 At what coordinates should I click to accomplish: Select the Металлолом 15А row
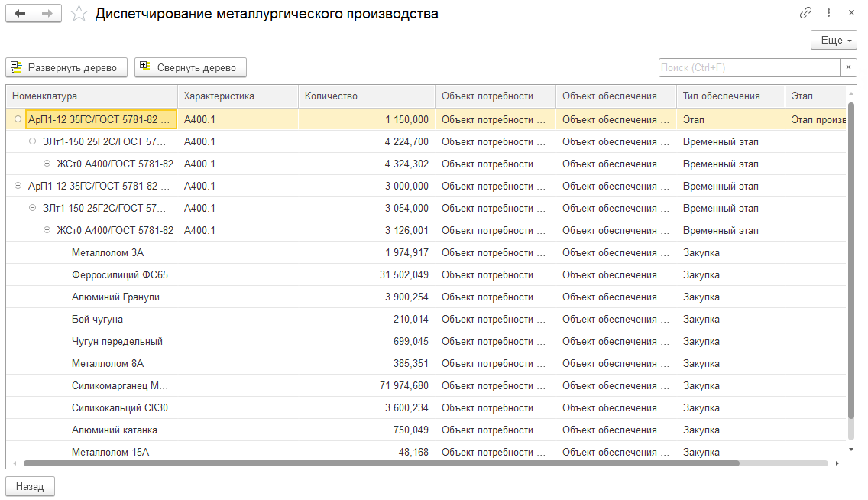tap(426, 452)
